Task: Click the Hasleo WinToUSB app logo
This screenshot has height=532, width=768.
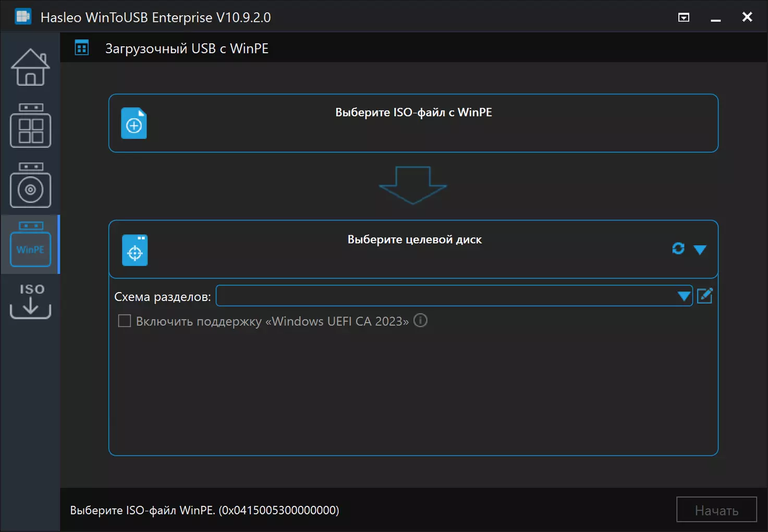Action: tap(23, 17)
